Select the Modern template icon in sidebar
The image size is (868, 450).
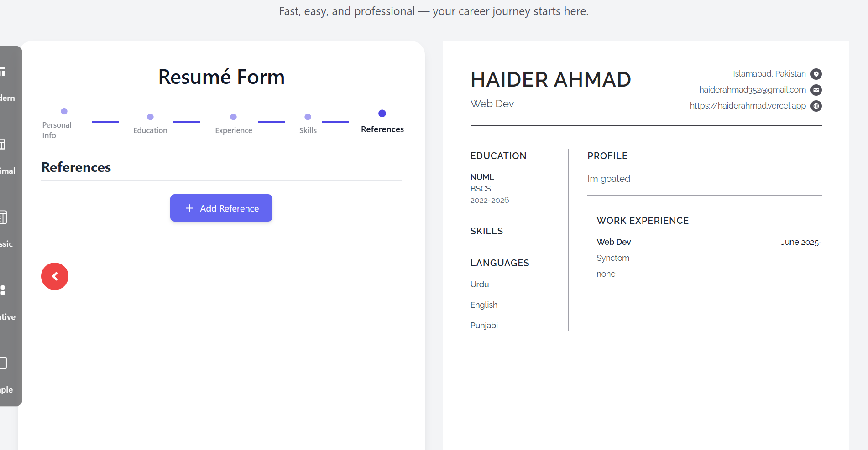click(4, 72)
